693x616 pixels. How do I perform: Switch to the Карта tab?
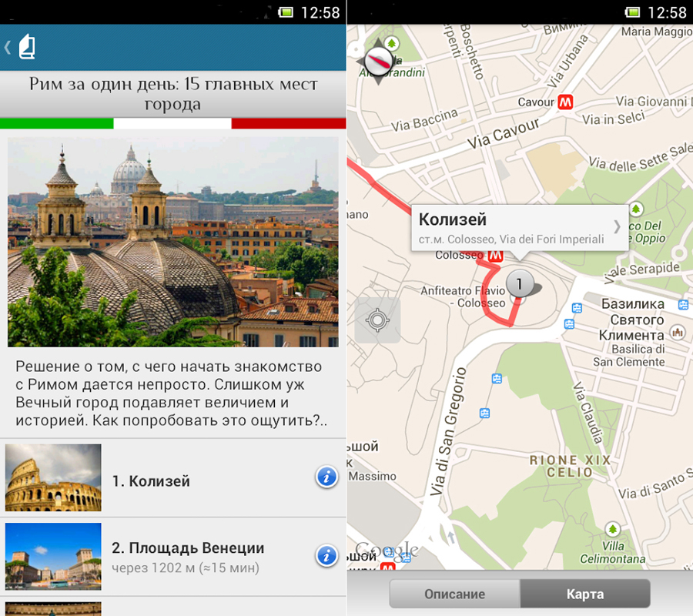585,594
